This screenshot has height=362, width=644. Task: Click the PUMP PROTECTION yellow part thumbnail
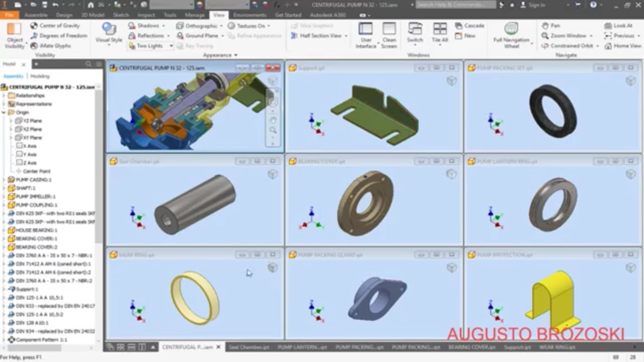tap(552, 301)
